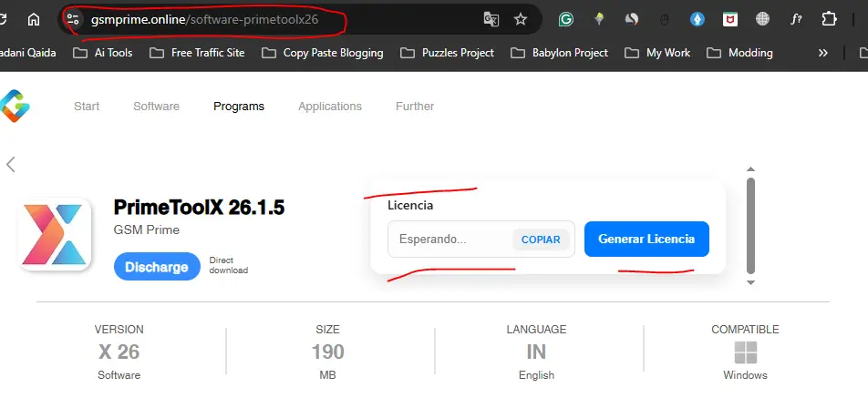Show hidden bookmarks with the double chevron
This screenshot has width=868, height=398.
(x=823, y=53)
